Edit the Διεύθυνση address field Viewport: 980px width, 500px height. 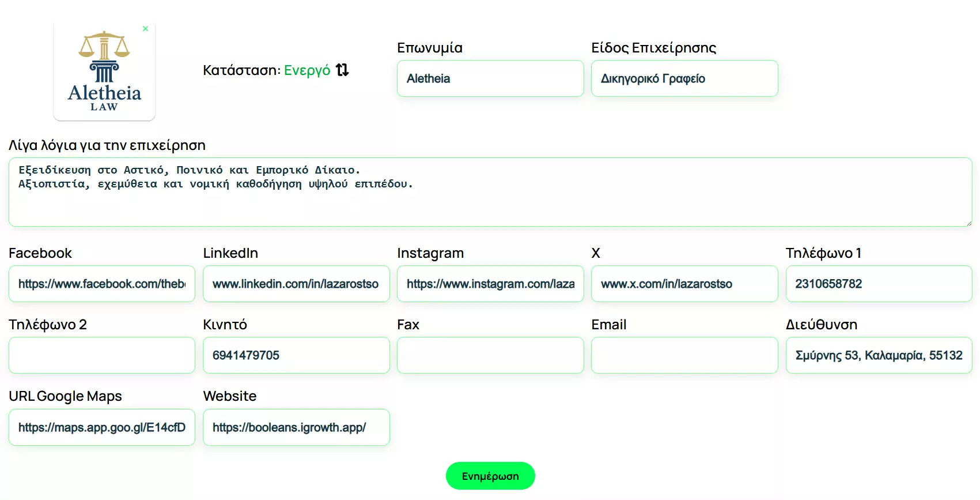878,355
